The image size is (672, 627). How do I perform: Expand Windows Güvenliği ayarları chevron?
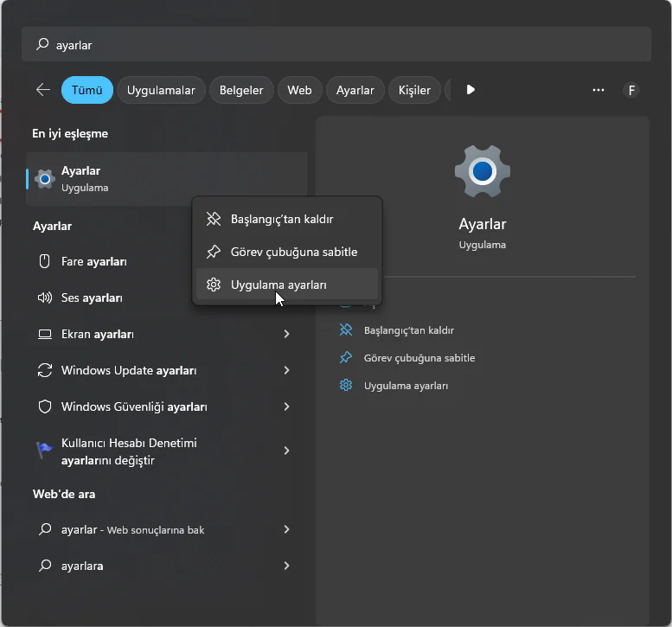tap(286, 406)
